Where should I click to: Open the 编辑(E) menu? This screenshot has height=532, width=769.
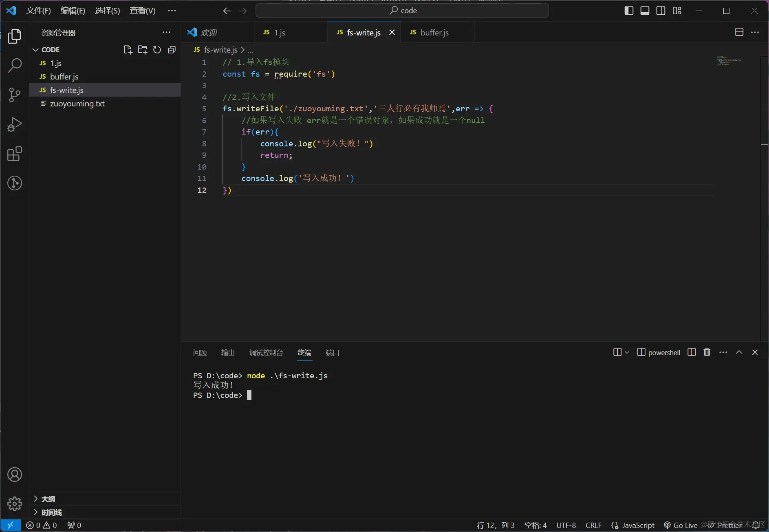[x=73, y=11]
